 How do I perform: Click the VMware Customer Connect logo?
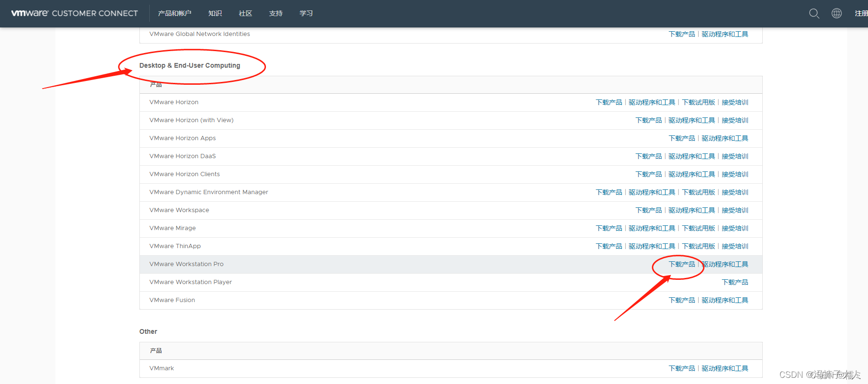pyautogui.click(x=75, y=13)
